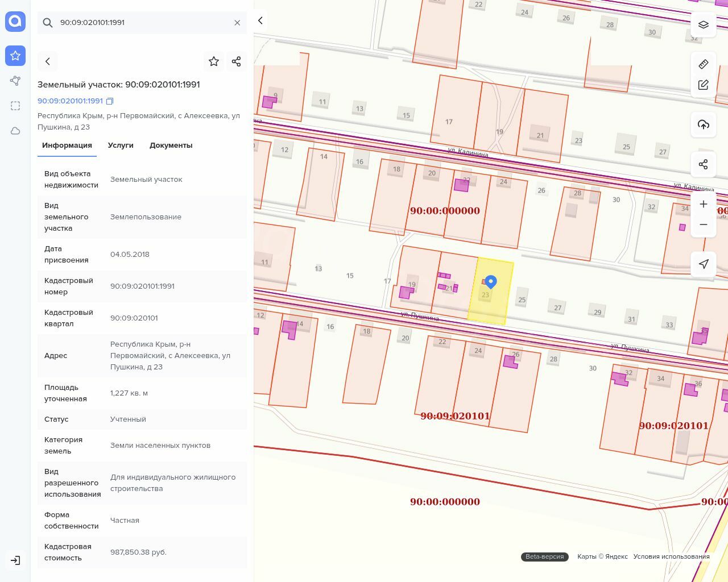Go back using the left chevron button
The image size is (728, 582).
48,61
